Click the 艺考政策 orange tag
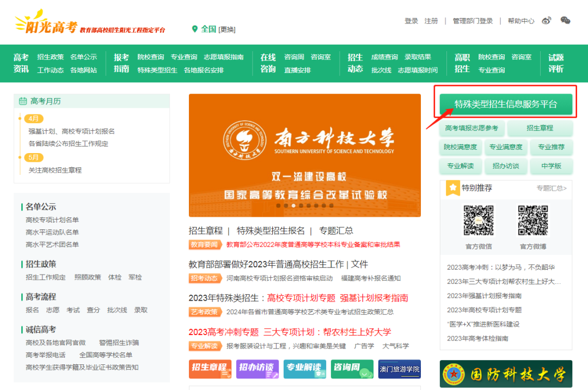This screenshot has width=588, height=390. [204, 312]
